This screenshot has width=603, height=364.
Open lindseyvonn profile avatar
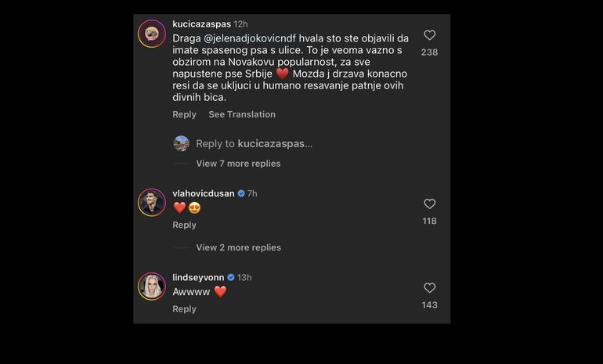[152, 287]
